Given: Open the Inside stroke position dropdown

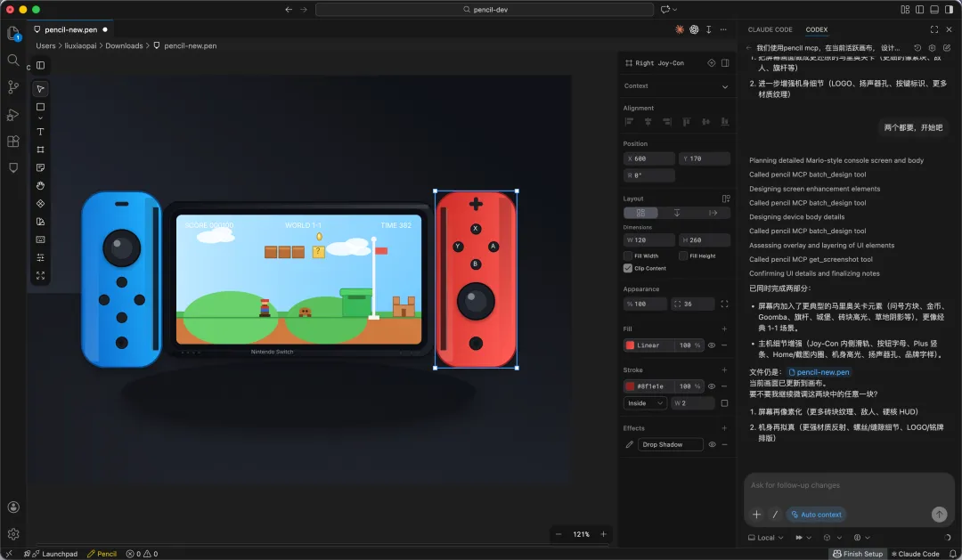Looking at the screenshot, I should pyautogui.click(x=645, y=403).
